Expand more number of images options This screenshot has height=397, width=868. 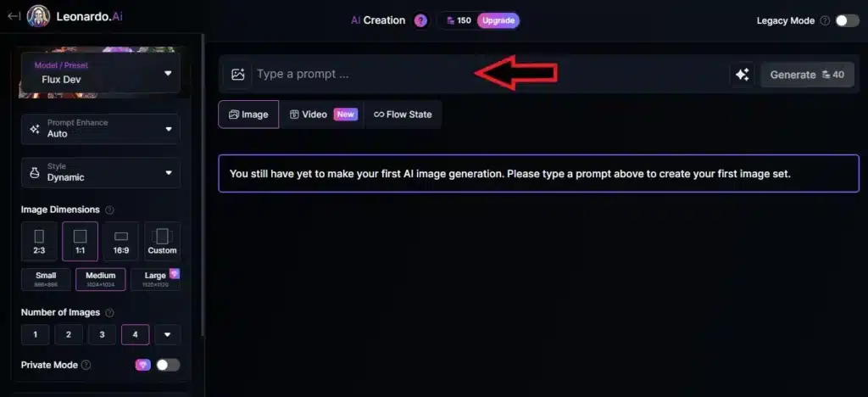coord(168,334)
